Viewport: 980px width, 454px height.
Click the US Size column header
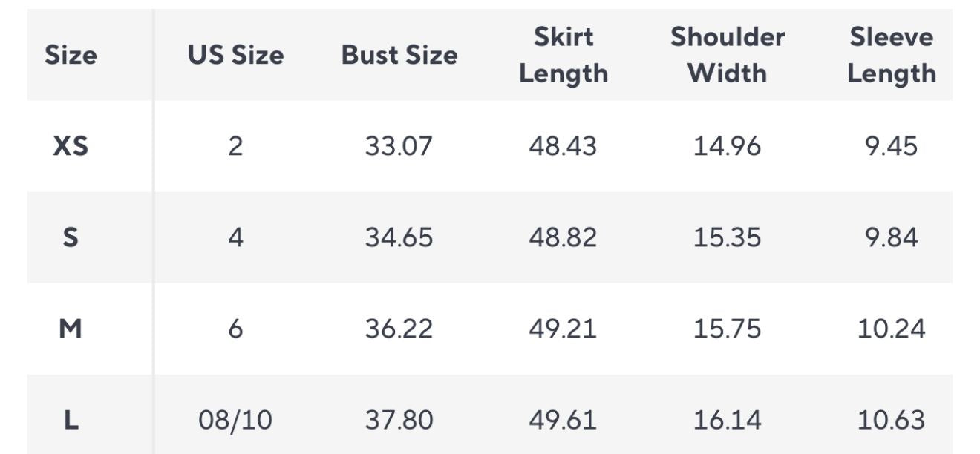pos(235,55)
